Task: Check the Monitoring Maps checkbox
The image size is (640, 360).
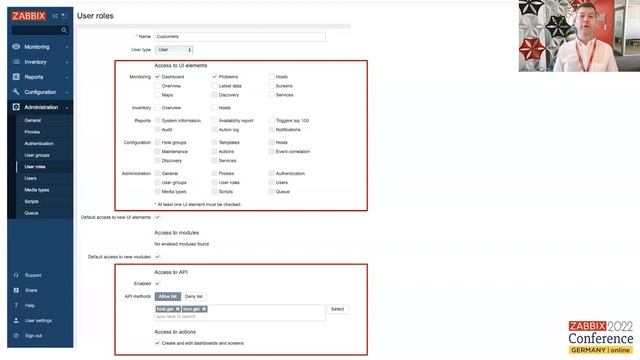Action: coord(157,95)
